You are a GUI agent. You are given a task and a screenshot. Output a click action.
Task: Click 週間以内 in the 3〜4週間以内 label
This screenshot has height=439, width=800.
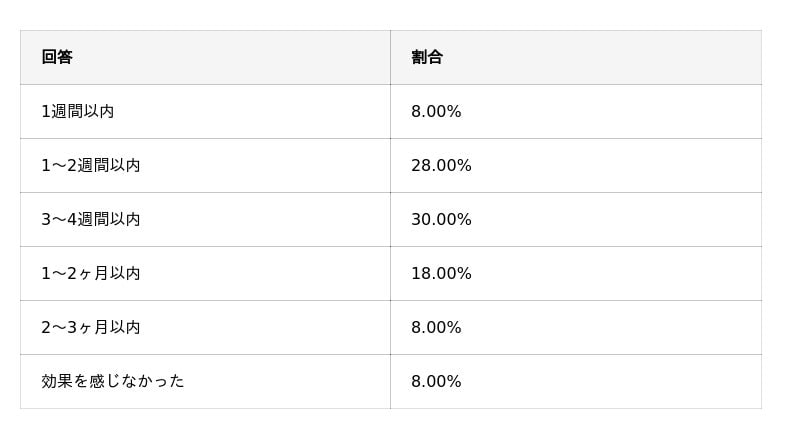pyautogui.click(x=109, y=220)
